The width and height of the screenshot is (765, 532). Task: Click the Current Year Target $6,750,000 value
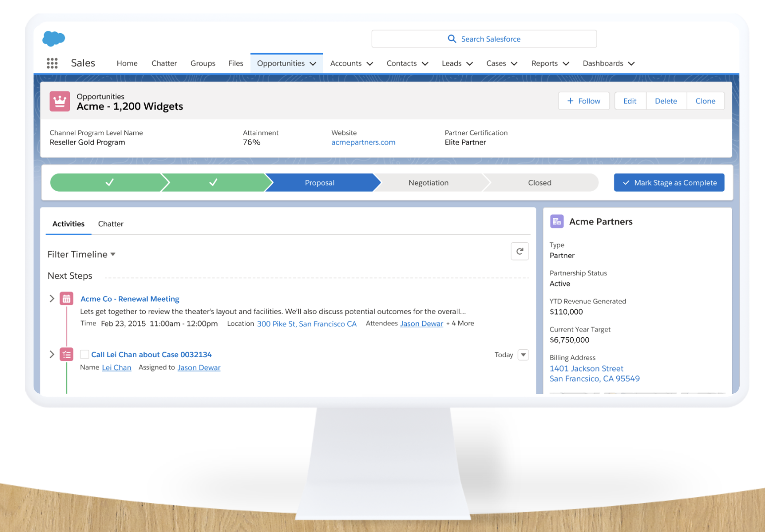[570, 340]
